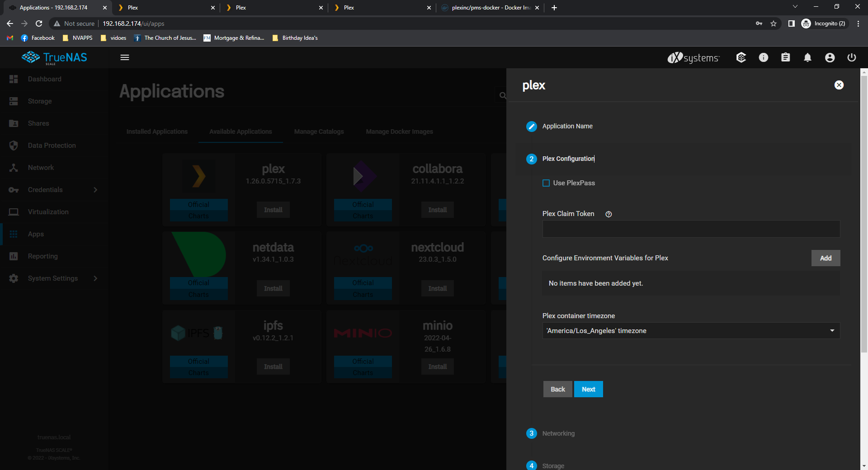Image resolution: width=868 pixels, height=470 pixels.
Task: Open the Facebook bookmark
Action: (x=38, y=38)
